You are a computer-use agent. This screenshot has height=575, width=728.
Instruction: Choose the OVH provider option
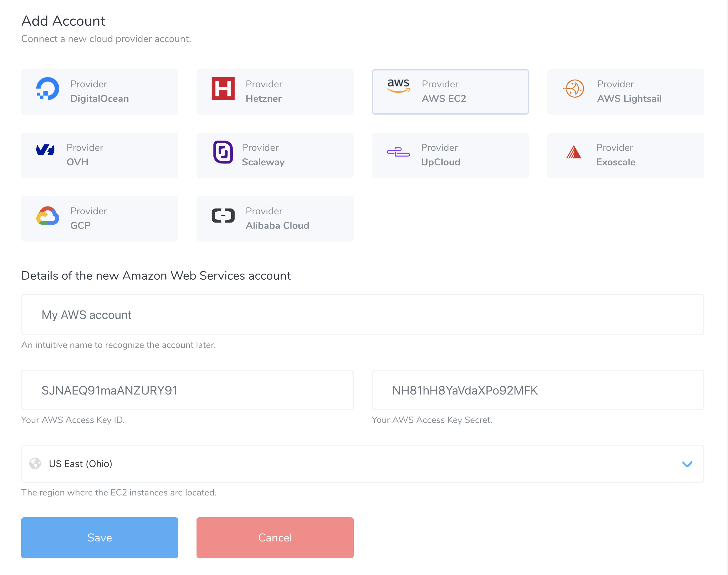tap(100, 155)
